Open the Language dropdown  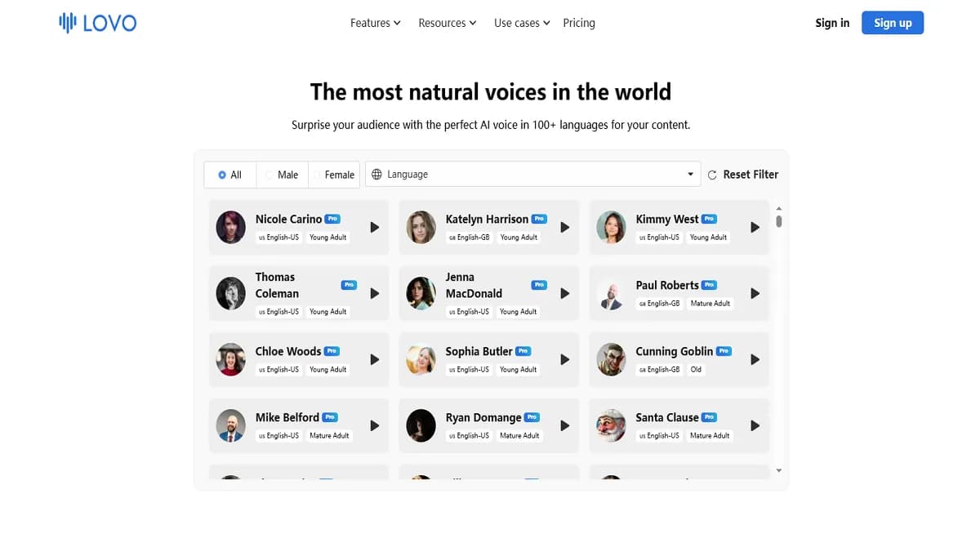pyautogui.click(x=532, y=174)
